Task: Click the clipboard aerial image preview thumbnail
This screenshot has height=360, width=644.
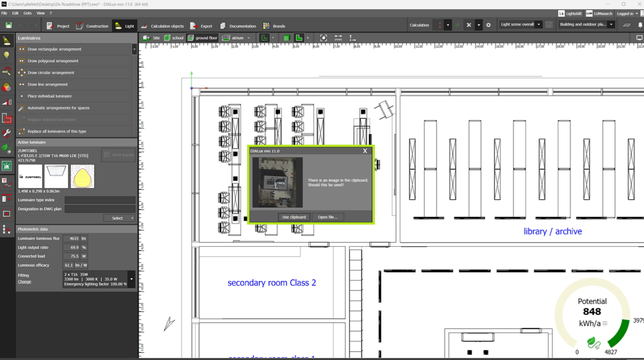Action: tap(277, 182)
